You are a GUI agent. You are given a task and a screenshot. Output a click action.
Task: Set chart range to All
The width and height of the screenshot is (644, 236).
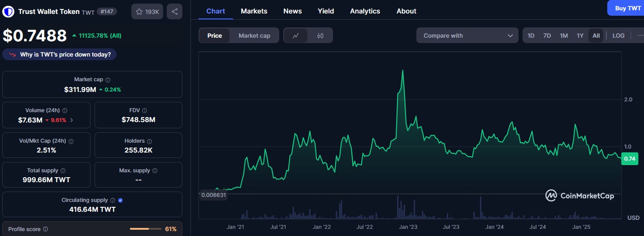click(596, 35)
